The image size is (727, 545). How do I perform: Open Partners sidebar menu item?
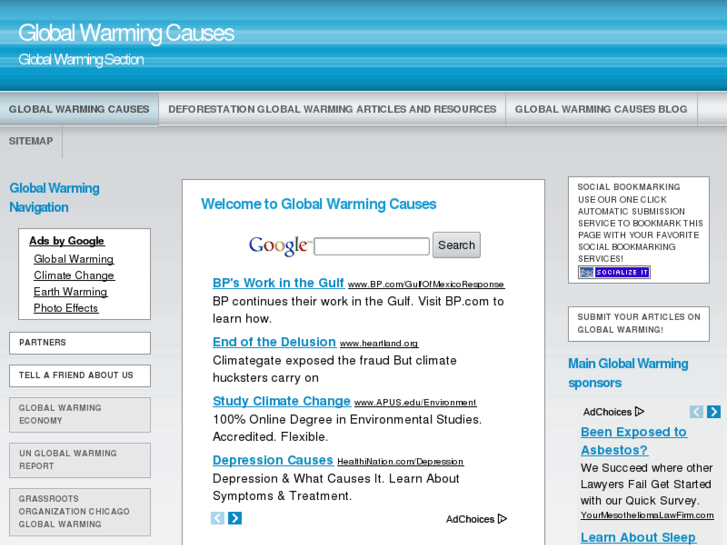tap(80, 343)
